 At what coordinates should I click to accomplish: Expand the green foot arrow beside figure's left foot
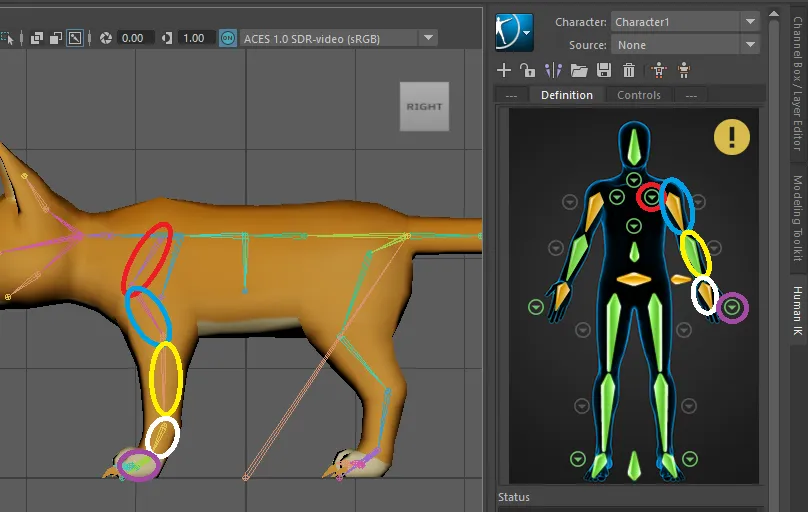point(690,458)
